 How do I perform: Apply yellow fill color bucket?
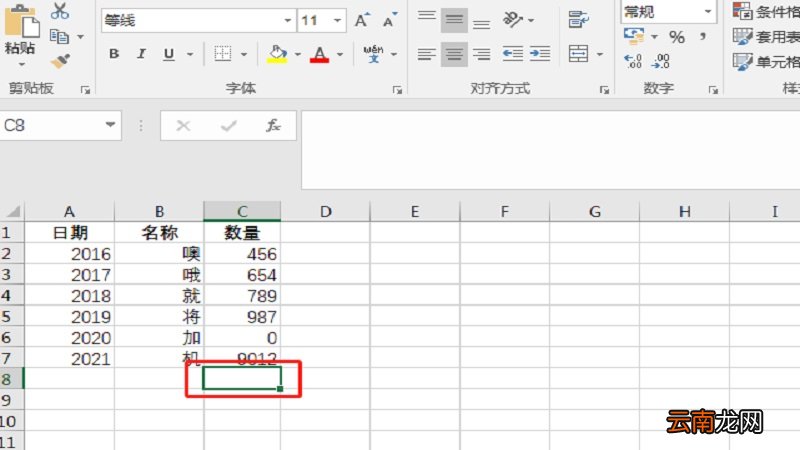277,54
